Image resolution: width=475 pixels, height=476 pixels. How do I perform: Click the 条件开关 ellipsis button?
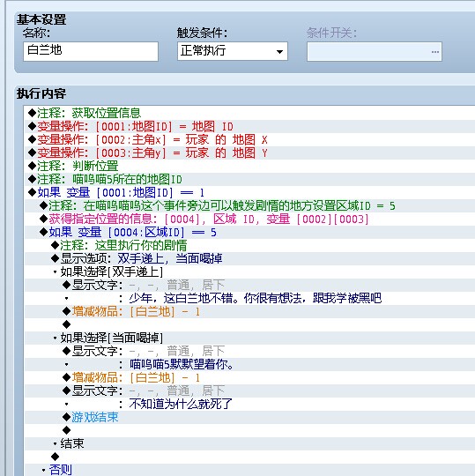pos(435,52)
